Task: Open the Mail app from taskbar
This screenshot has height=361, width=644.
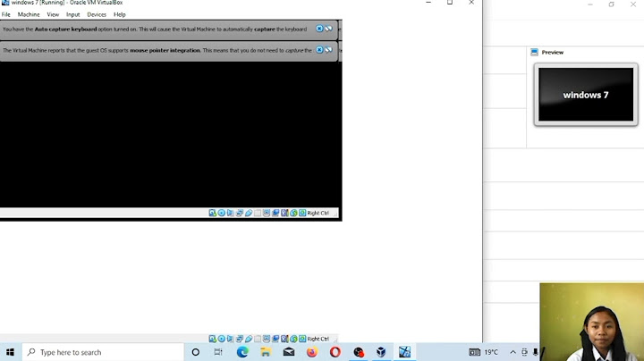Action: [x=289, y=352]
